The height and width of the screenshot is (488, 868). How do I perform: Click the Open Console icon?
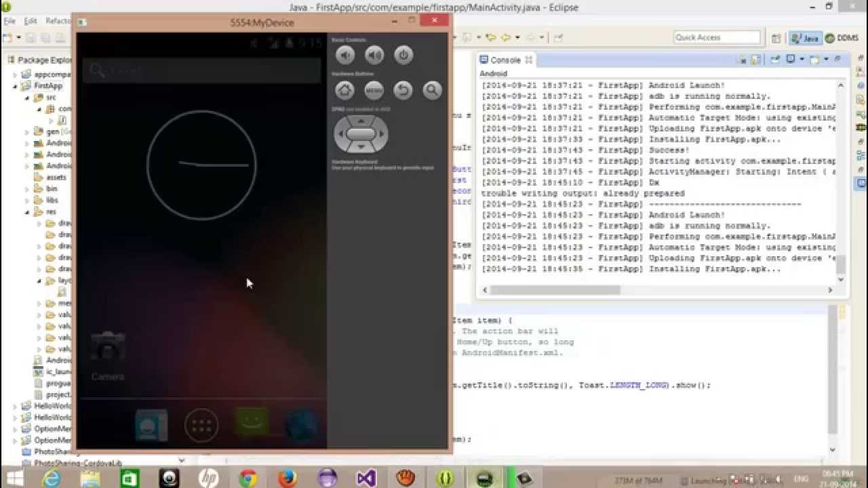(x=814, y=60)
